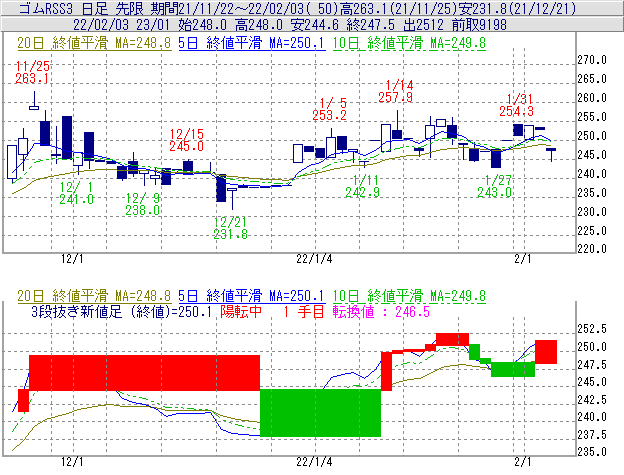This screenshot has height=475, width=624.
Task: Click the 220.0 price axis value
Action: pyautogui.click(x=592, y=249)
